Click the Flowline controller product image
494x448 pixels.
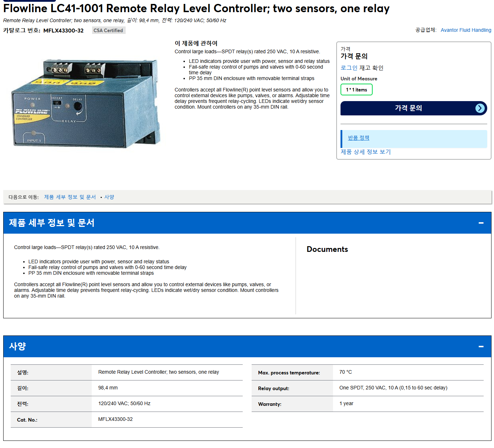86,104
